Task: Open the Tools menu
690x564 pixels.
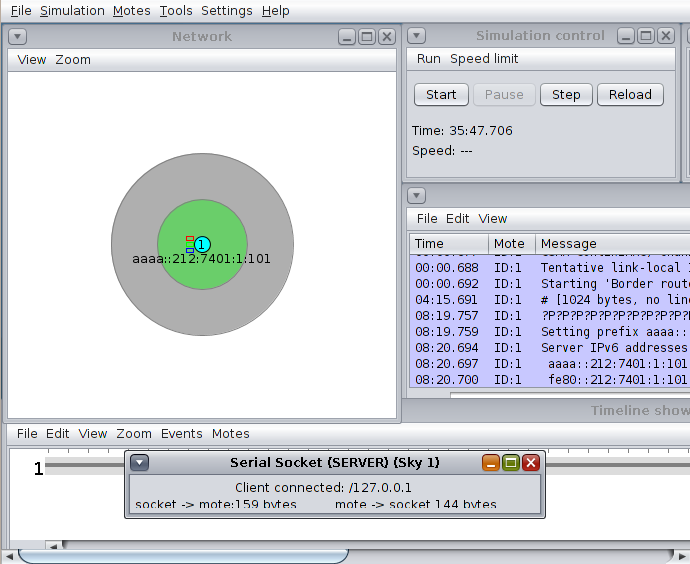Action: point(176,11)
